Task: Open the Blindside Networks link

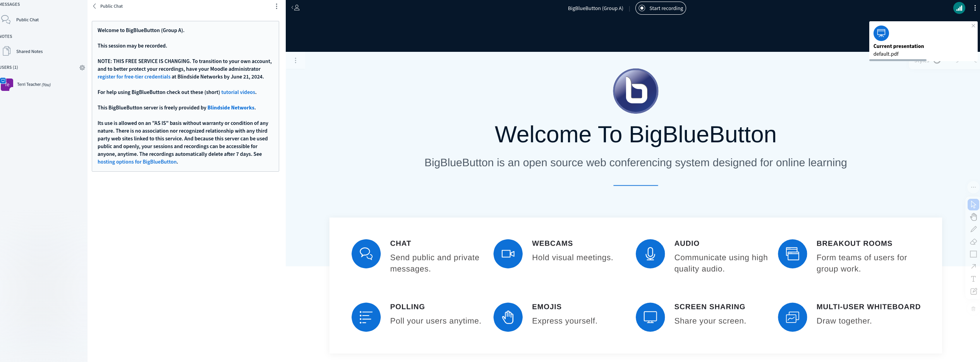Action: pyautogui.click(x=231, y=108)
